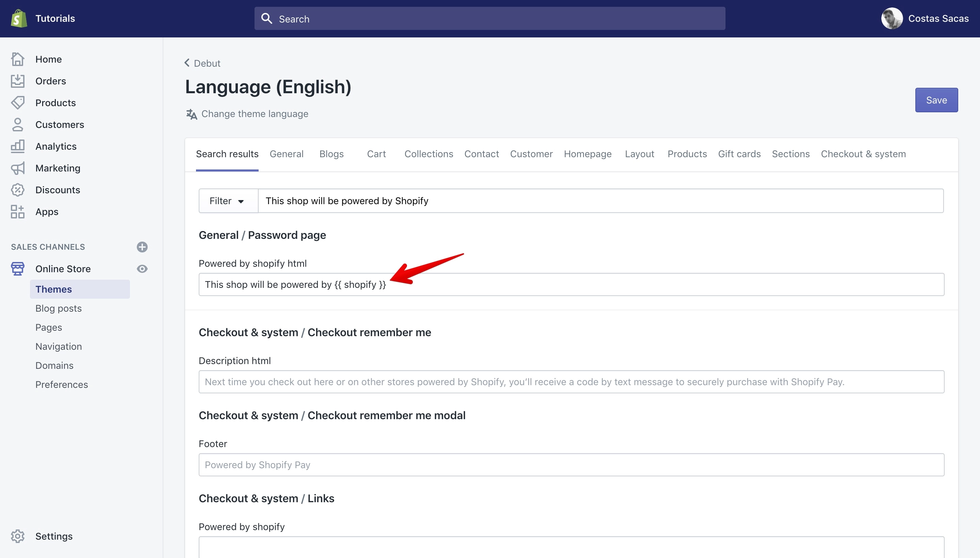980x558 pixels.
Task: Select the Customer tab
Action: coord(531,154)
